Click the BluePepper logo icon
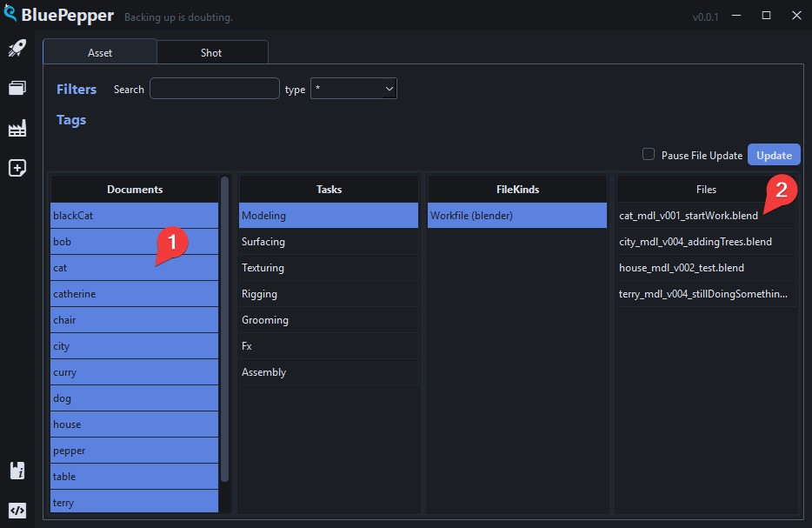This screenshot has height=528, width=812. click(10, 13)
